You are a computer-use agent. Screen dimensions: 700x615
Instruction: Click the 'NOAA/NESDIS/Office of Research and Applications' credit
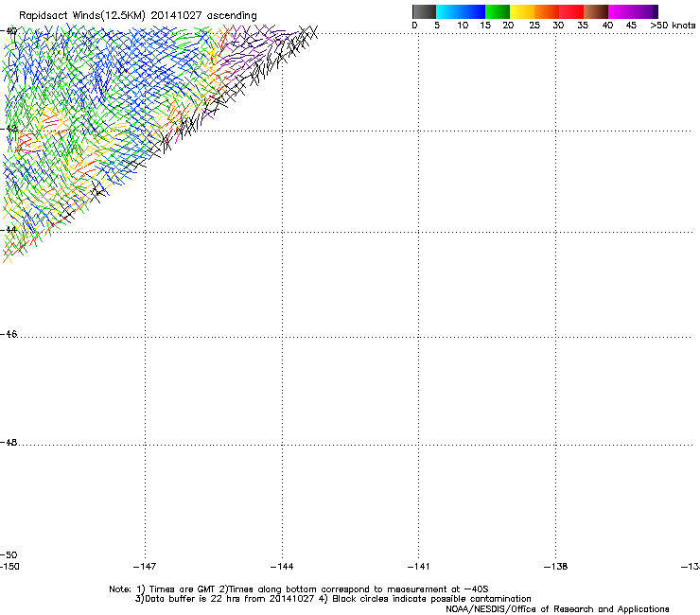click(557, 609)
